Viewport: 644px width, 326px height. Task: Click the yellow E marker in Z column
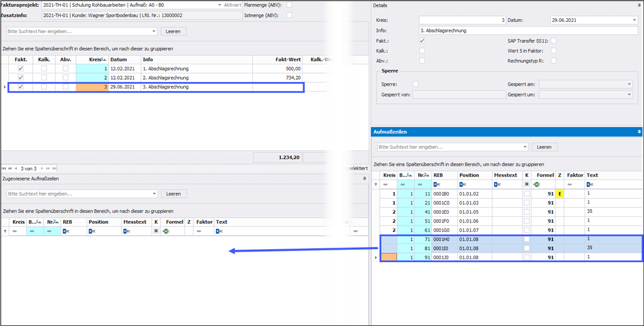560,194
